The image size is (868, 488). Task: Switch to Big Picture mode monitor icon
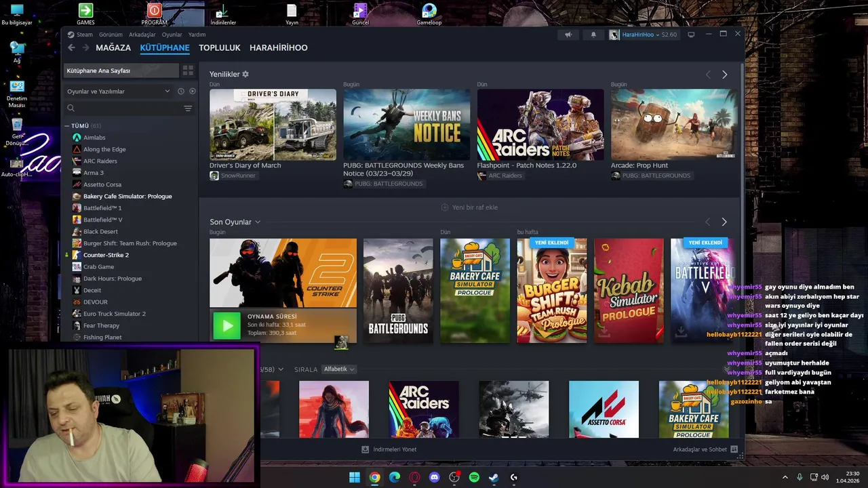pos(691,35)
